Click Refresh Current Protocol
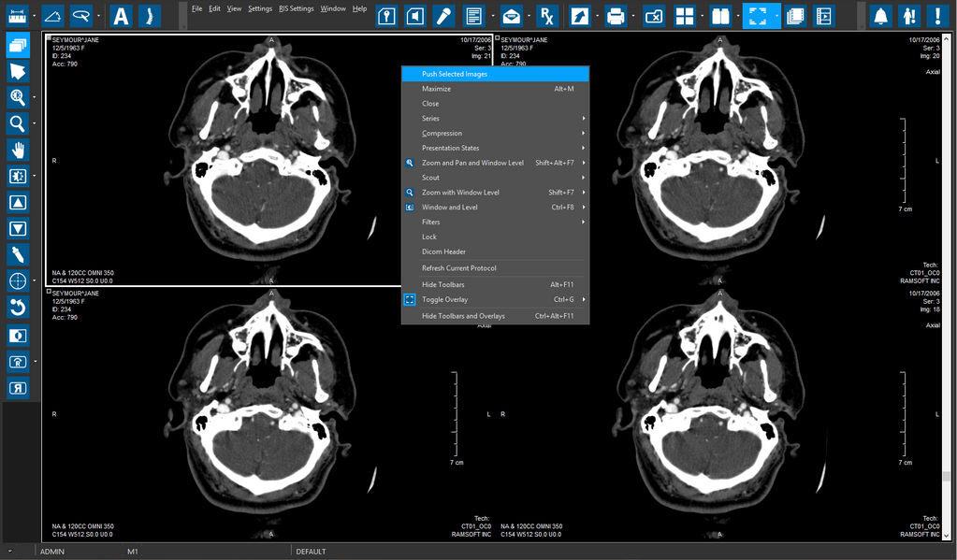The width and height of the screenshot is (957, 560). [x=458, y=268]
